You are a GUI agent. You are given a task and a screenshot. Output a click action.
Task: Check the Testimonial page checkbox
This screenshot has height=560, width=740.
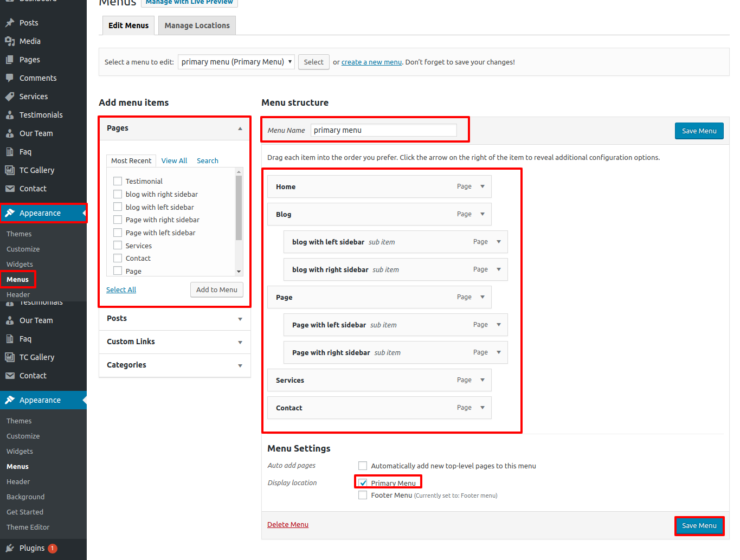118,181
